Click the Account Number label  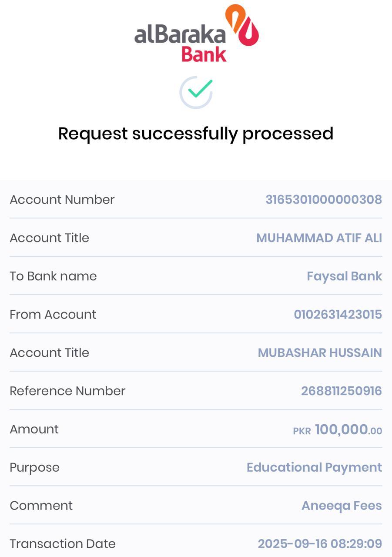click(62, 200)
